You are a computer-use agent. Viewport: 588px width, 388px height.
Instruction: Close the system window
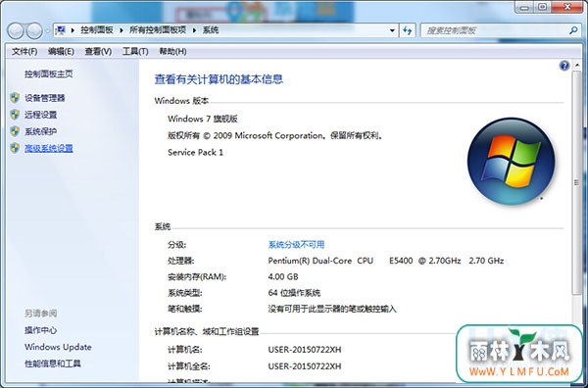coord(567,7)
